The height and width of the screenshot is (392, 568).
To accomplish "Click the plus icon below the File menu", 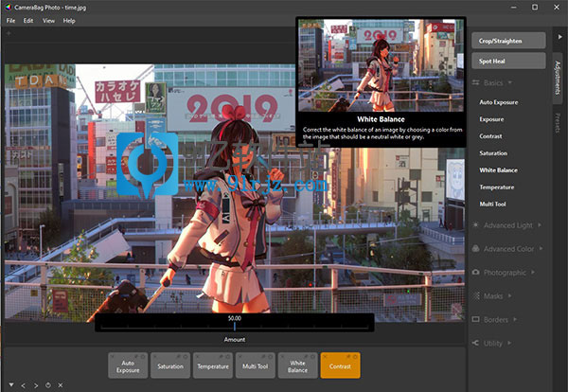I will click(x=9, y=33).
